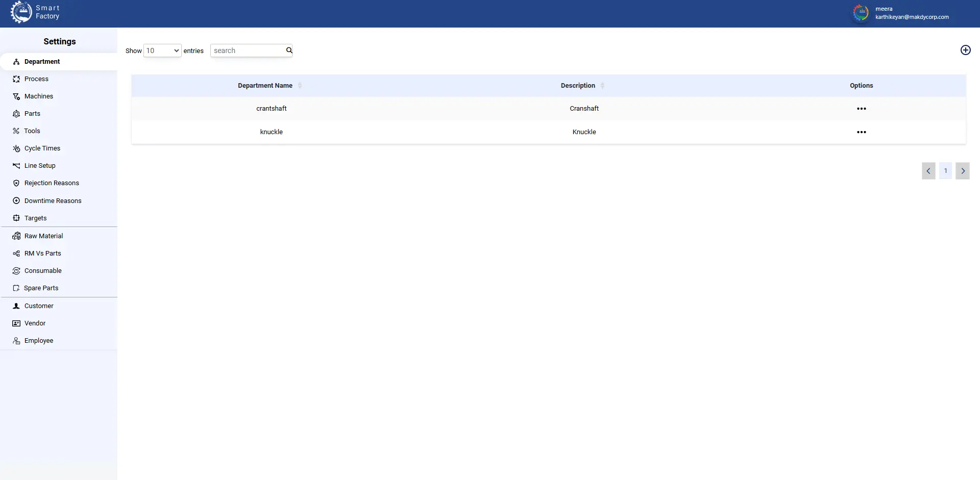Open options menu for crantshaft row
Viewport: 980px width, 480px height.
(x=862, y=109)
